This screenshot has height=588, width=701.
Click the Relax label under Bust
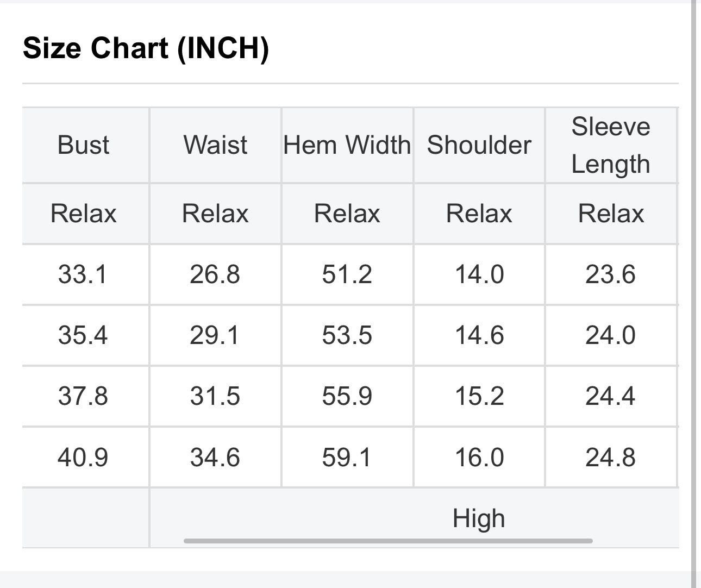83,213
